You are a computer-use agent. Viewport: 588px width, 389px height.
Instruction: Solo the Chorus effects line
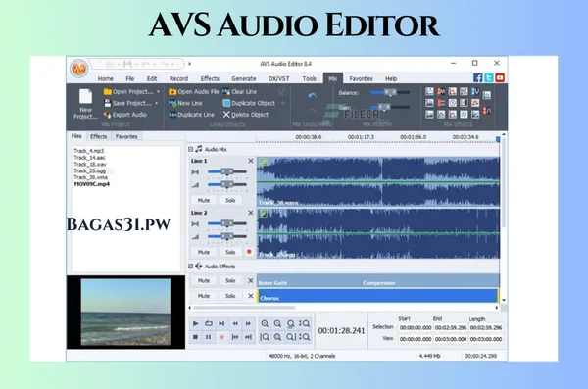coord(230,296)
